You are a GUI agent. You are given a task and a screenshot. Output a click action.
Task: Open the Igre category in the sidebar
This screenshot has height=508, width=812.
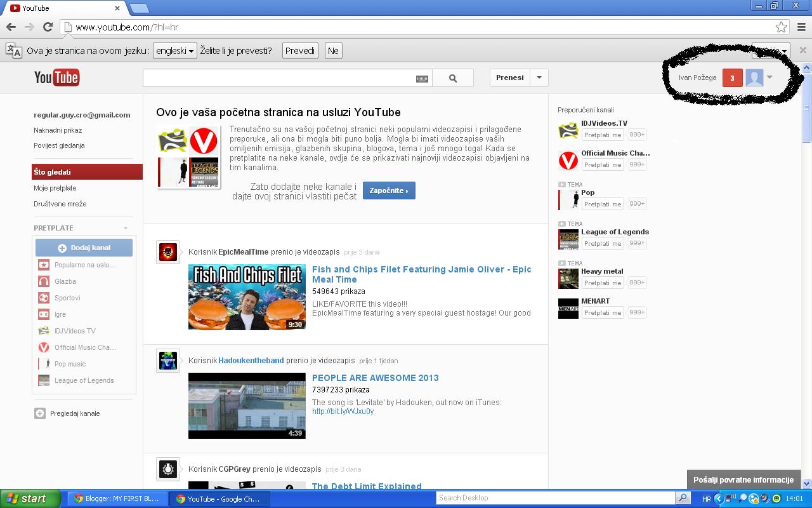[60, 314]
